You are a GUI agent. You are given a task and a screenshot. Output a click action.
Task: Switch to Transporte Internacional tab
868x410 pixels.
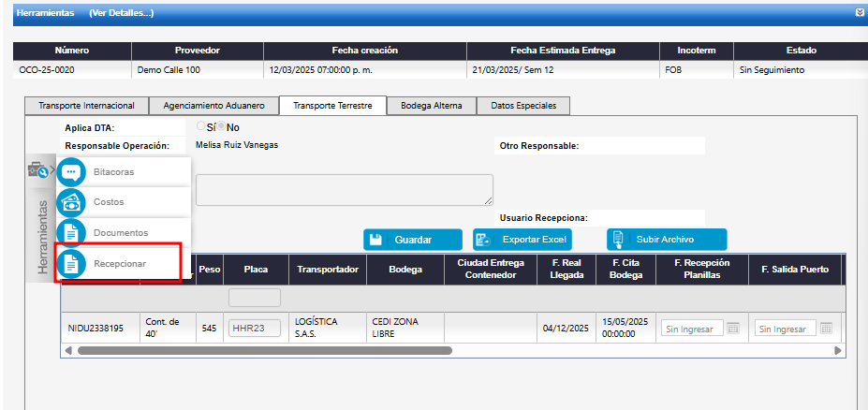point(86,106)
